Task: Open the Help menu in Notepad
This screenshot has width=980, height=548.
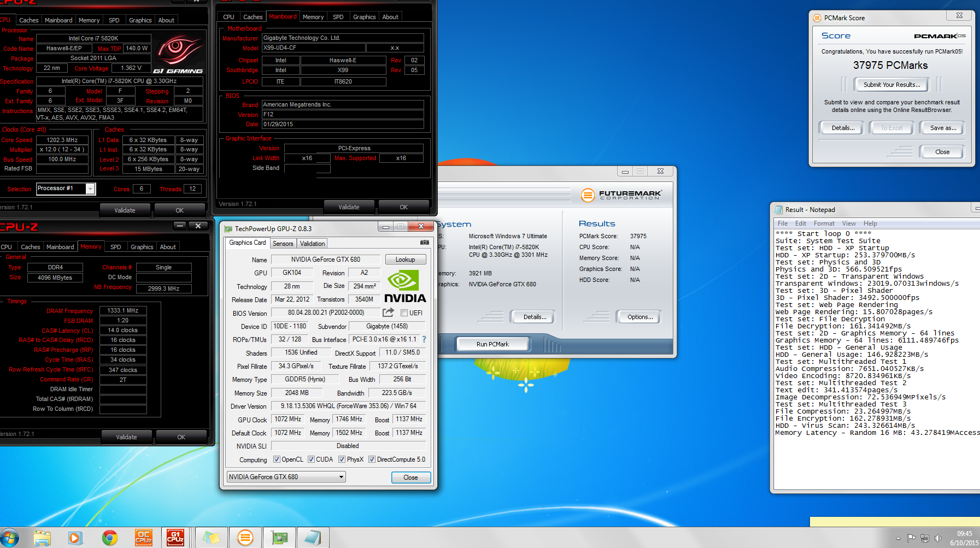Action: pos(870,223)
